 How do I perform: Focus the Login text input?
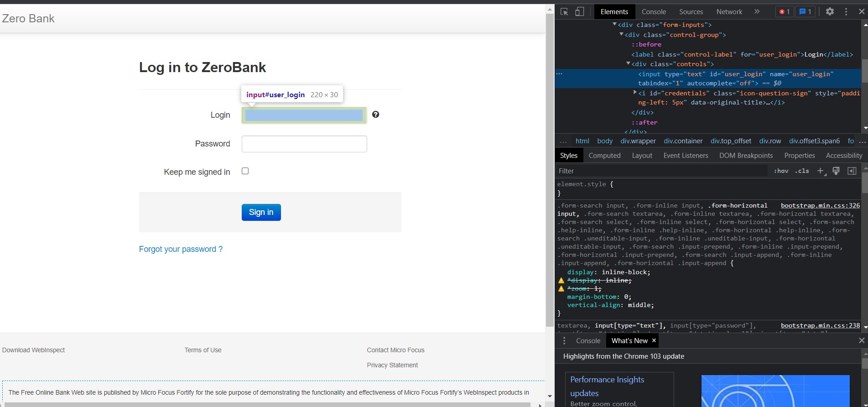[x=304, y=115]
